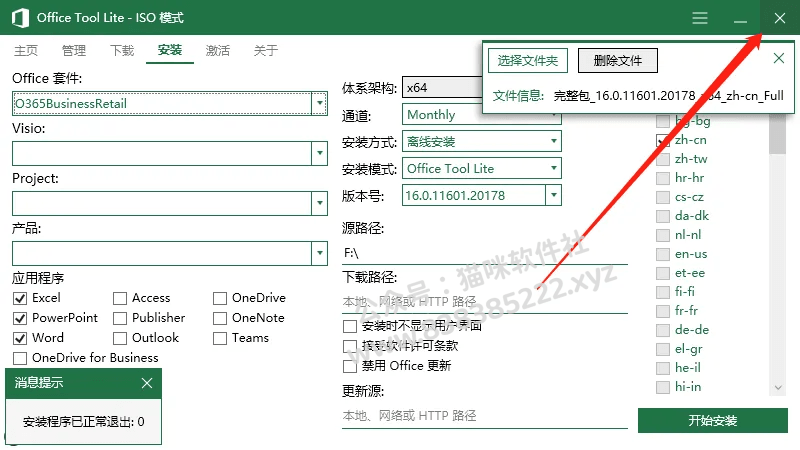Check the nl-nl language checkbox
Viewport: 800px width, 450px height.
pos(663,235)
